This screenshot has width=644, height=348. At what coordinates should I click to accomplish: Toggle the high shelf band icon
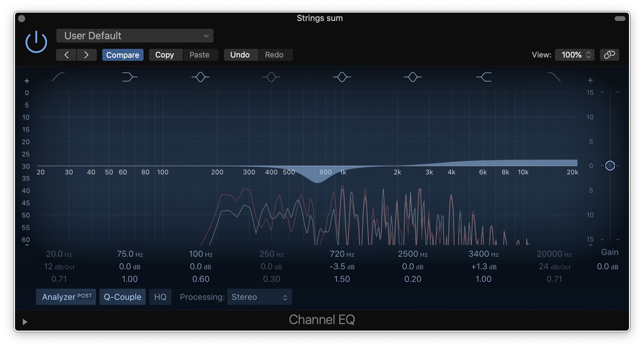tap(484, 77)
